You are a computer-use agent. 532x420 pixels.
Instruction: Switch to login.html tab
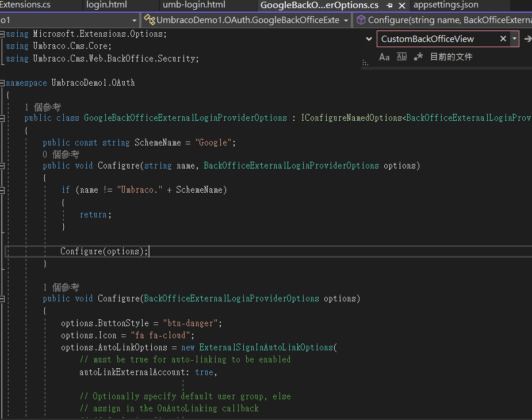pyautogui.click(x=106, y=5)
